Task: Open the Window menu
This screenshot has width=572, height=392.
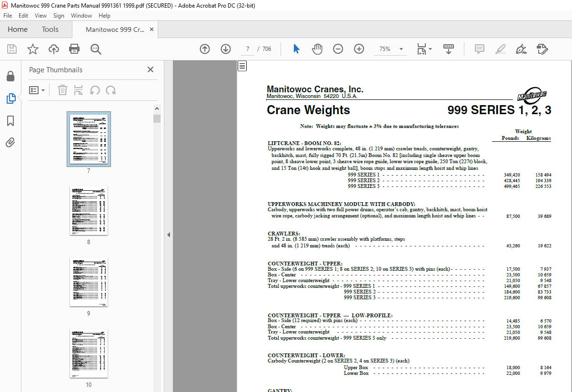Action: [x=81, y=16]
